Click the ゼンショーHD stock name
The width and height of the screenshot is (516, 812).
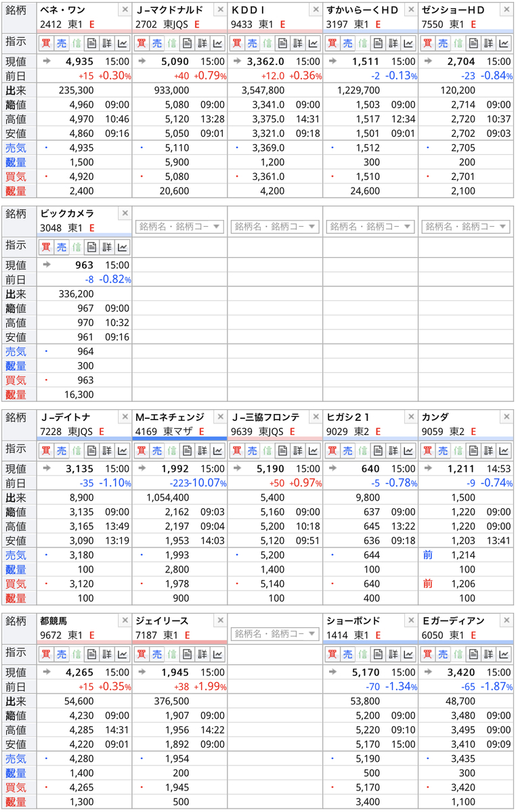point(453,10)
